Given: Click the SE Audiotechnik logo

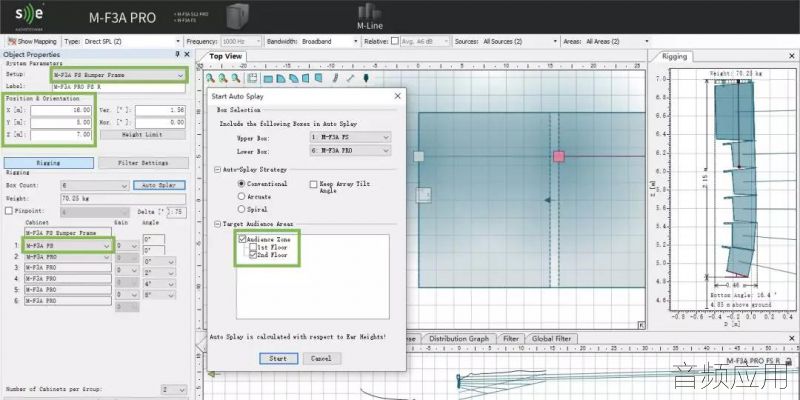Looking at the screenshot, I should [29, 16].
